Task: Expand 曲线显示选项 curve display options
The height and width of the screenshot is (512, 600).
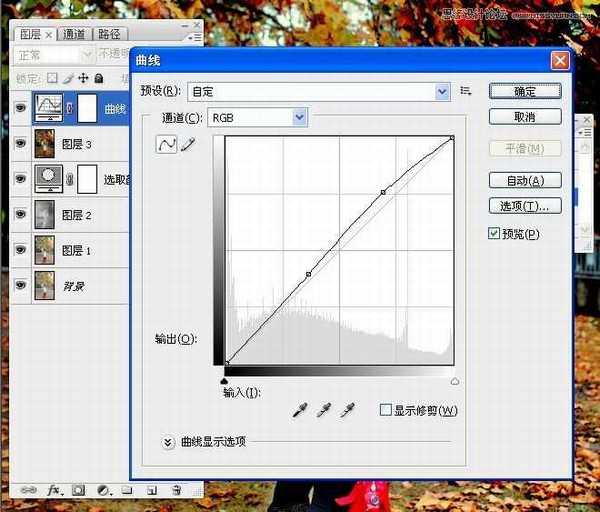Action: 168,442
